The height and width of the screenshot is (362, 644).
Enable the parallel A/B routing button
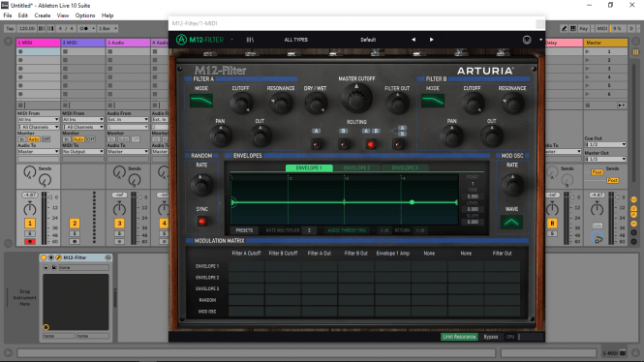pyautogui.click(x=398, y=144)
